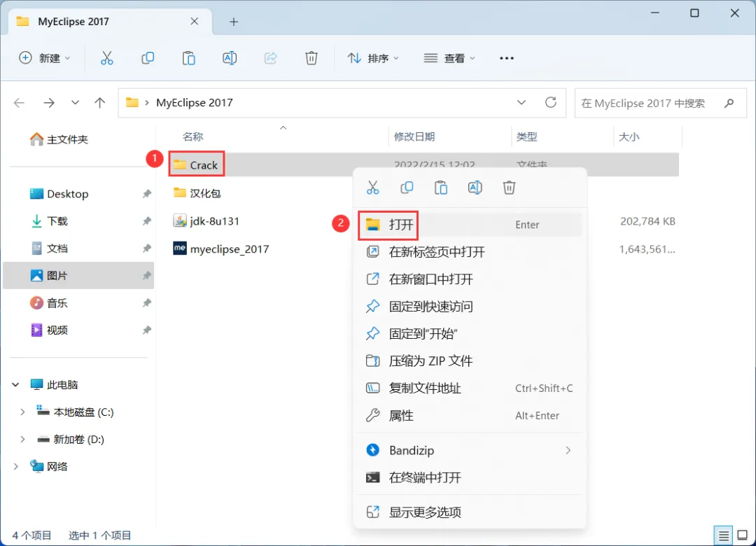The image size is (756, 546).
Task: Click the Rename icon in the context menu
Action: (x=475, y=188)
